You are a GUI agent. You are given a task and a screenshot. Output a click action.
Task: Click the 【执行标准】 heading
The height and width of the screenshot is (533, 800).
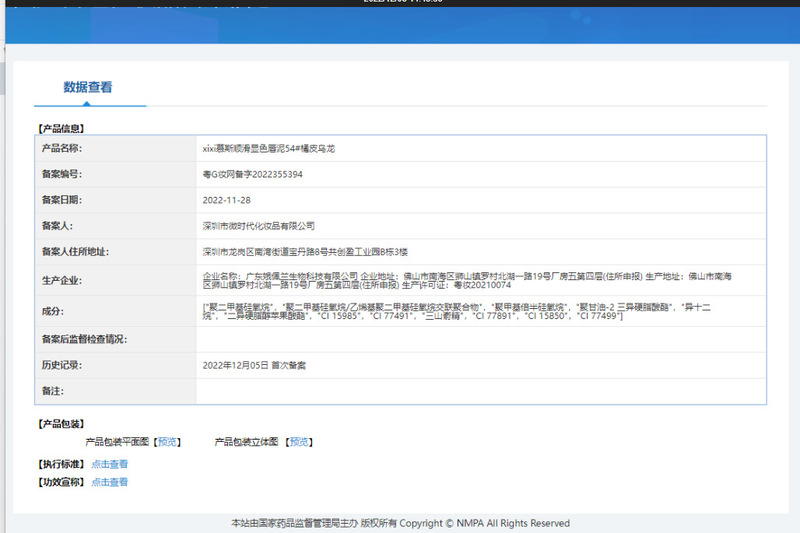tap(61, 464)
